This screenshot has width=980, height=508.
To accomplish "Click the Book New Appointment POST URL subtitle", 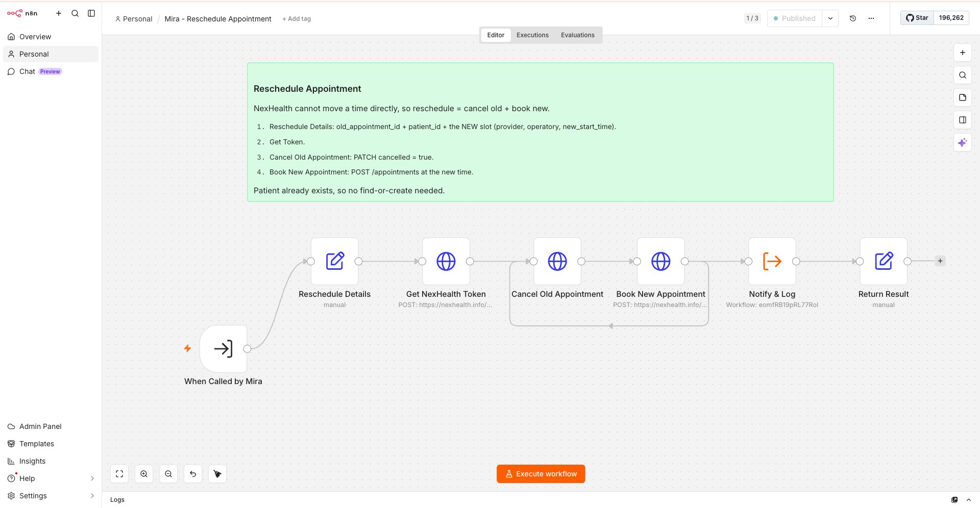I will (x=660, y=305).
